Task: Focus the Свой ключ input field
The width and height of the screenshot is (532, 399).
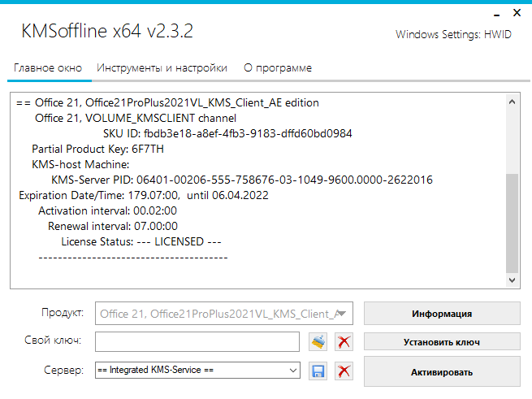Action: click(199, 342)
